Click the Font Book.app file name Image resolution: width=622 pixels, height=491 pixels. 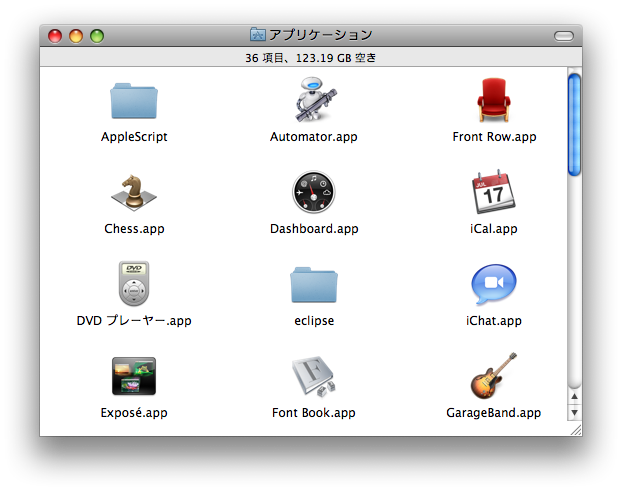pos(314,413)
